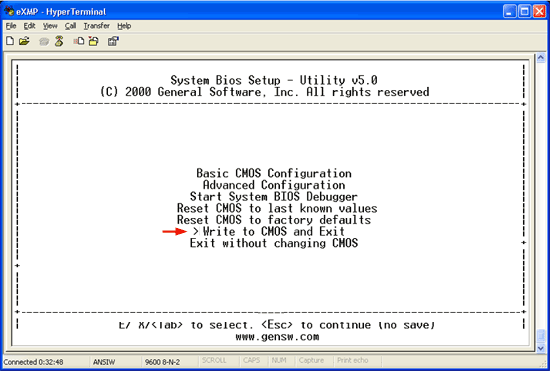Open the Help menu
The height and width of the screenshot is (371, 550).
(124, 26)
